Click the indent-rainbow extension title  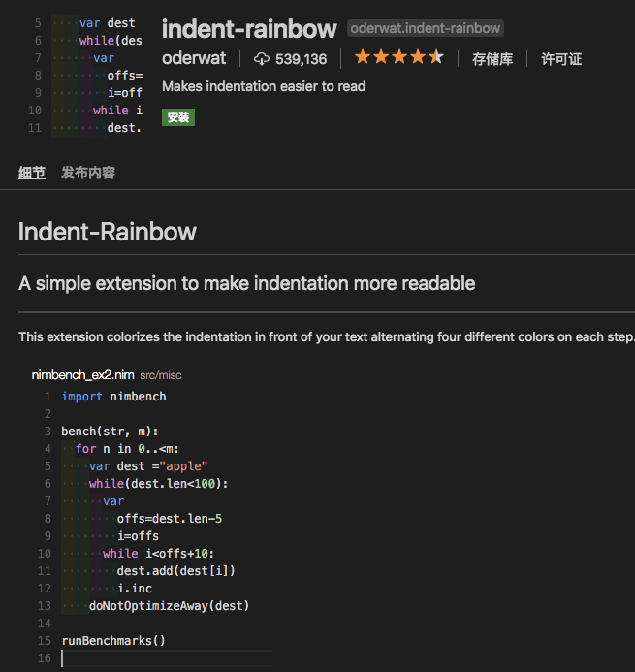tap(249, 29)
